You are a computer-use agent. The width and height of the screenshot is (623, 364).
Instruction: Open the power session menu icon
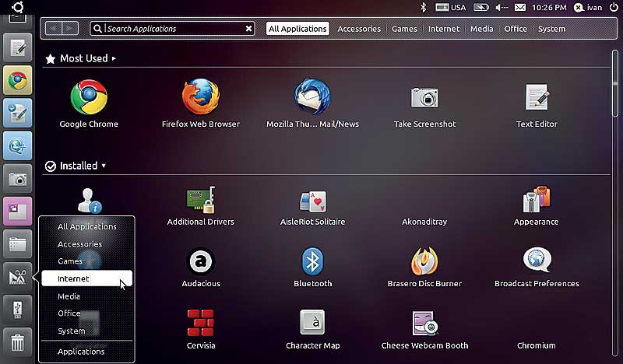[614, 7]
